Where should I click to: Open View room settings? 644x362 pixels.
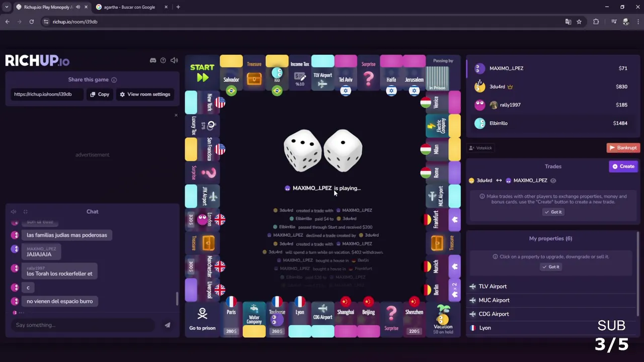145,94
